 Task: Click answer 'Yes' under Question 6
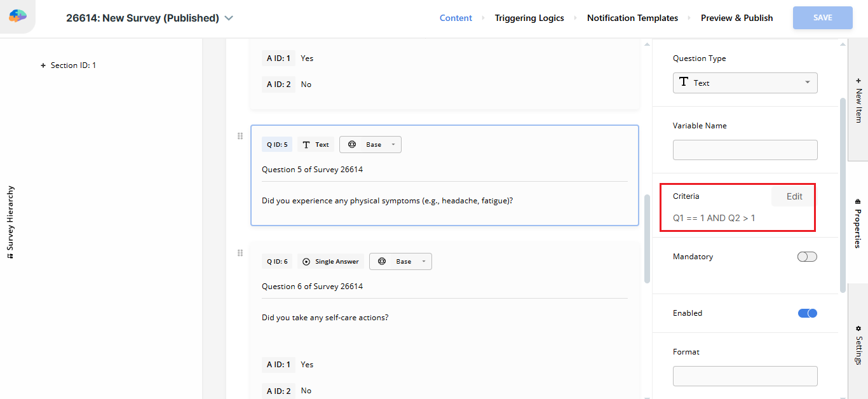(x=307, y=365)
